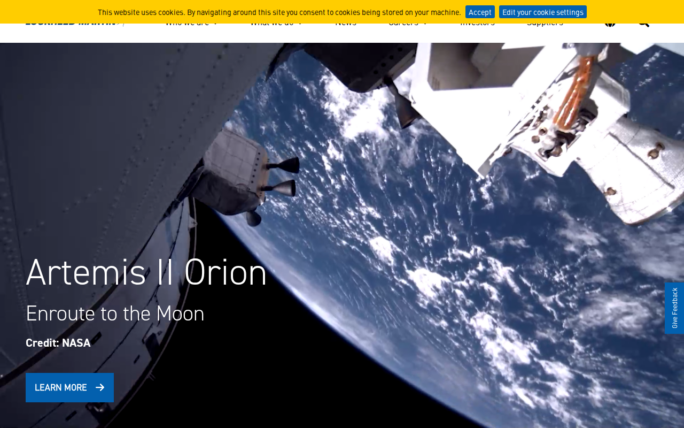Viewport: 684px width, 428px height.
Task: Open the Investors nav link
Action: tap(477, 23)
